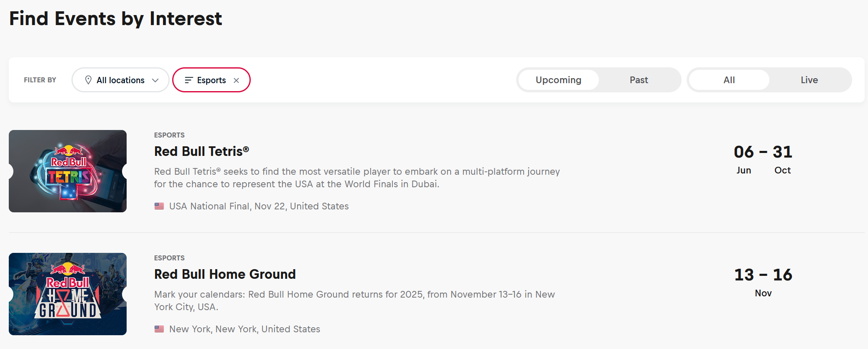The width and height of the screenshot is (868, 349).
Task: Click the location pin icon
Action: 88,80
